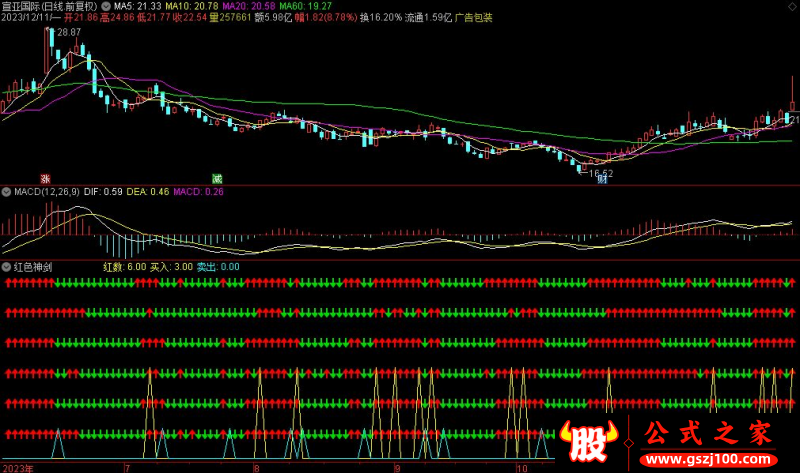Viewport: 800px width, 473px height.
Task: Click the MA60 moving average label
Action: click(x=305, y=6)
